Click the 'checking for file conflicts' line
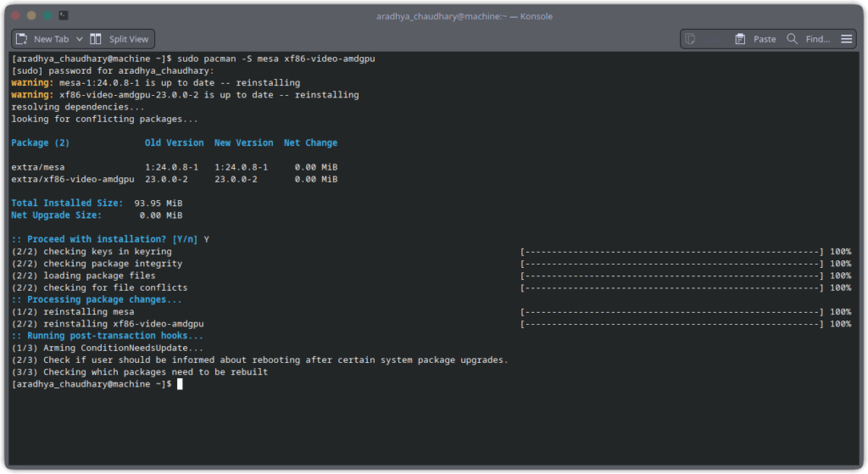Image resolution: width=868 pixels, height=474 pixels. coord(99,288)
